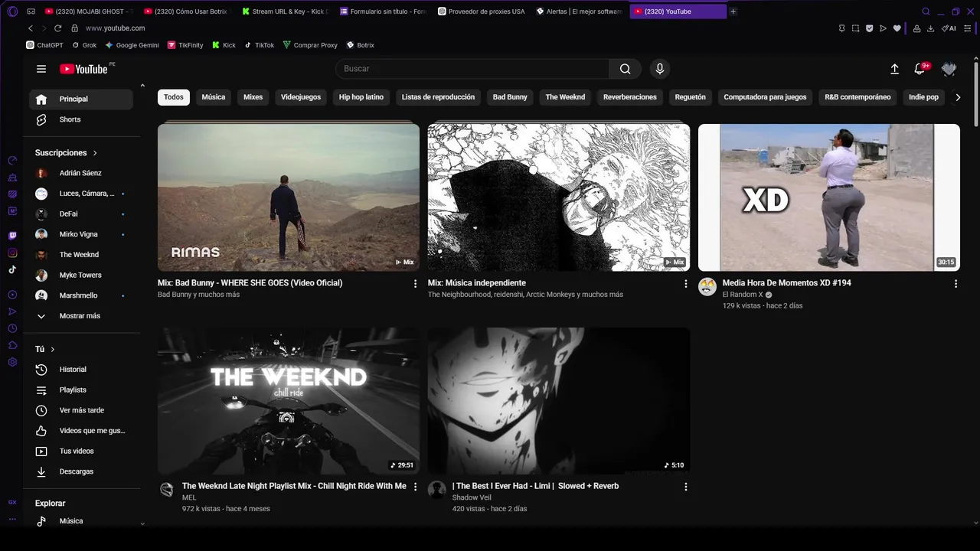Select the Todos filter chip
The height and width of the screenshot is (551, 980).
click(x=174, y=97)
